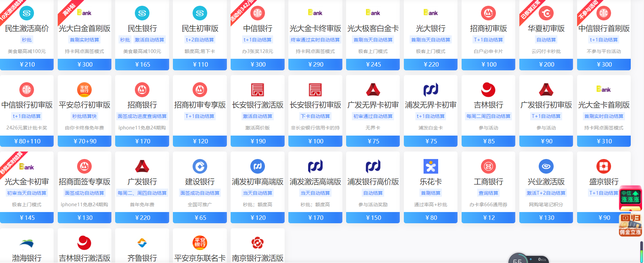Open the 佣金立涨 floating promo icon
This screenshot has height=263, width=644.
pyautogui.click(x=630, y=225)
